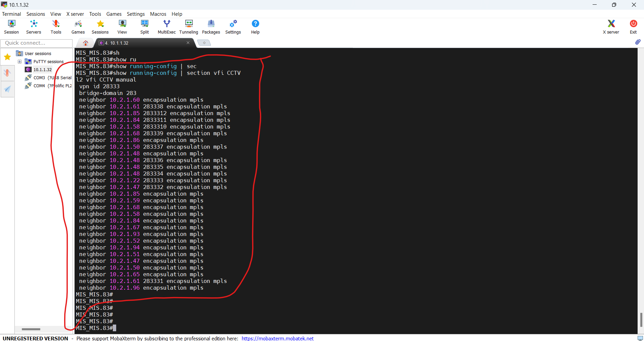Click the Quick connect input field
This screenshot has height=341, width=644.
(x=36, y=43)
